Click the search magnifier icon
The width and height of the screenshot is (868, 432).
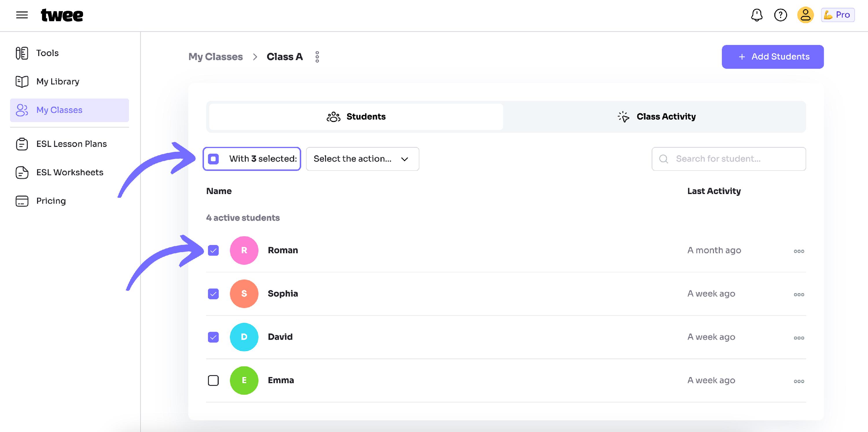(663, 159)
